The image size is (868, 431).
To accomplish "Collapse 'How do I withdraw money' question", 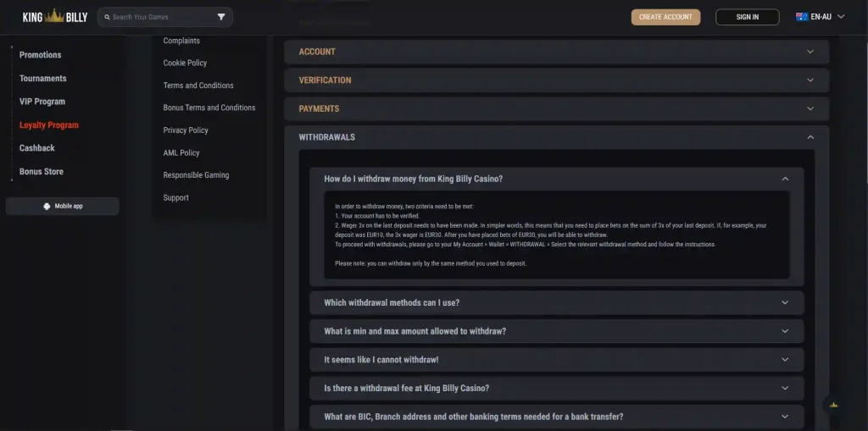I will pos(556,179).
